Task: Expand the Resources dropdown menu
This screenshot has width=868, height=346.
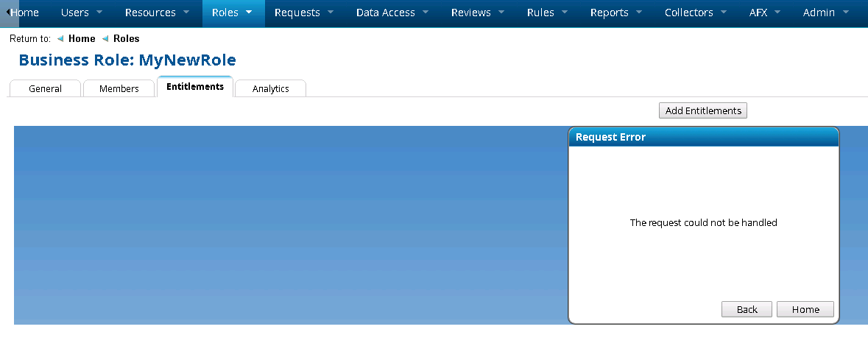Action: pyautogui.click(x=157, y=13)
